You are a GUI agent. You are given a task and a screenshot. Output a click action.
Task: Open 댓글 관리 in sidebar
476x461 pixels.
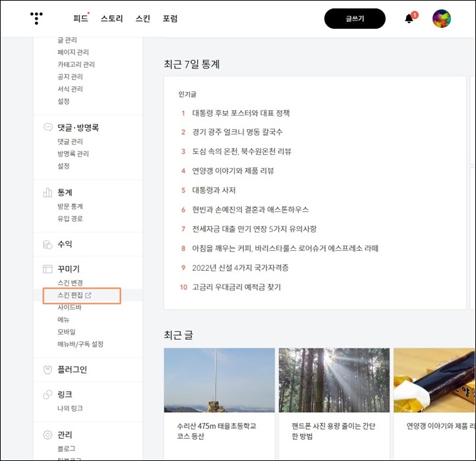[x=70, y=142]
